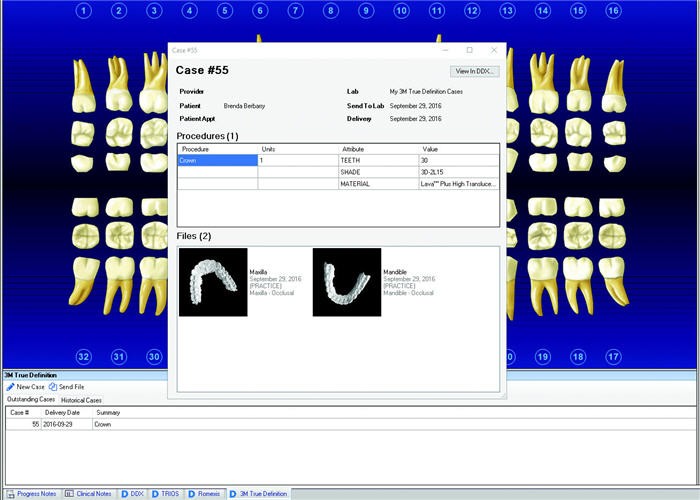Select tooth number 11 circle
700x500 pixels.
click(x=437, y=10)
